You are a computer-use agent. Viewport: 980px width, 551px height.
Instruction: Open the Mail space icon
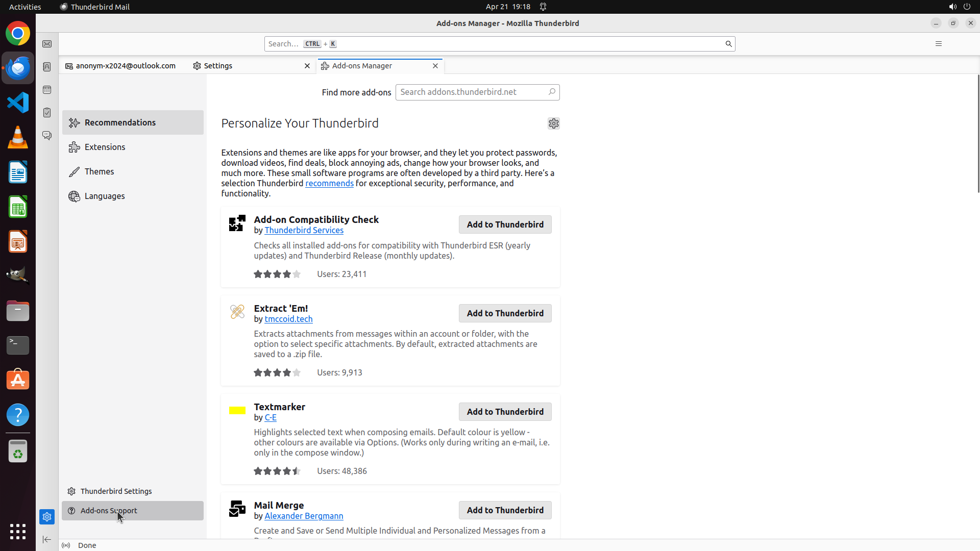coord(47,44)
